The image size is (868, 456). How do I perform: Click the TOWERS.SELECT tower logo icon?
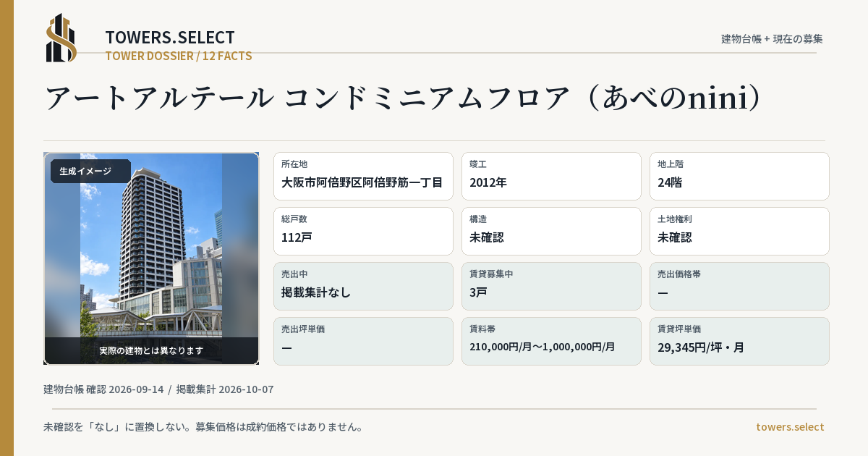tap(61, 38)
